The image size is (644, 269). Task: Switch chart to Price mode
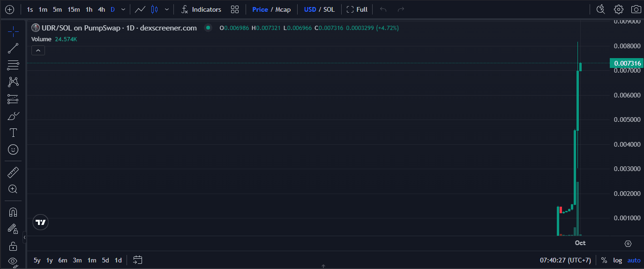[260, 9]
